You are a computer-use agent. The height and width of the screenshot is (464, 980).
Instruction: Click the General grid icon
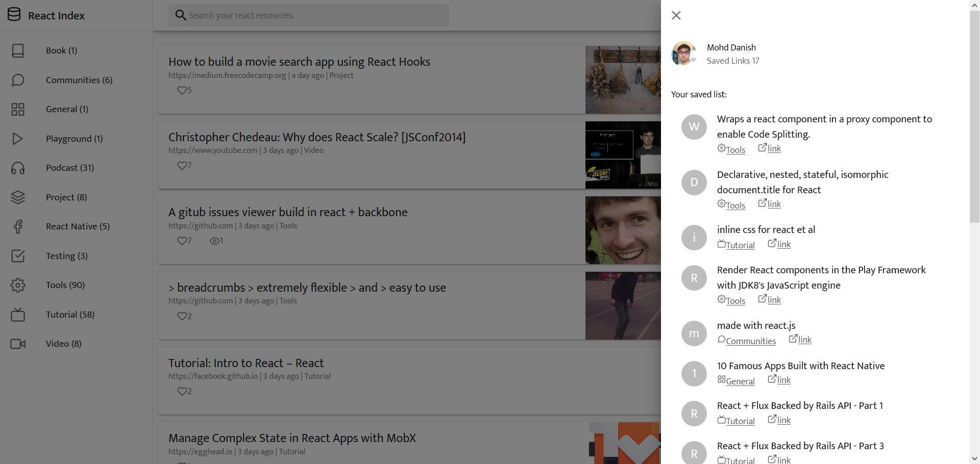pyautogui.click(x=18, y=109)
